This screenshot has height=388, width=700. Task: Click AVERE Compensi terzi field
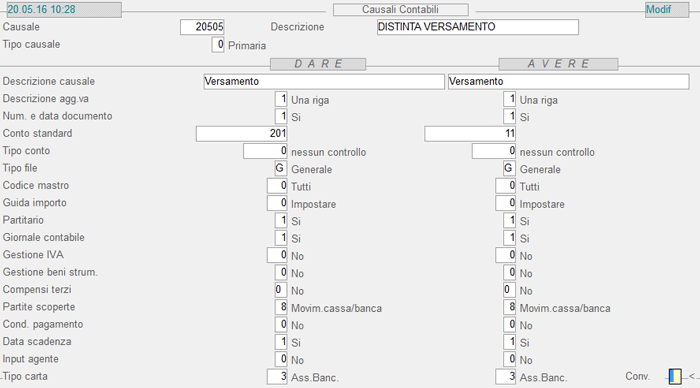(x=509, y=290)
